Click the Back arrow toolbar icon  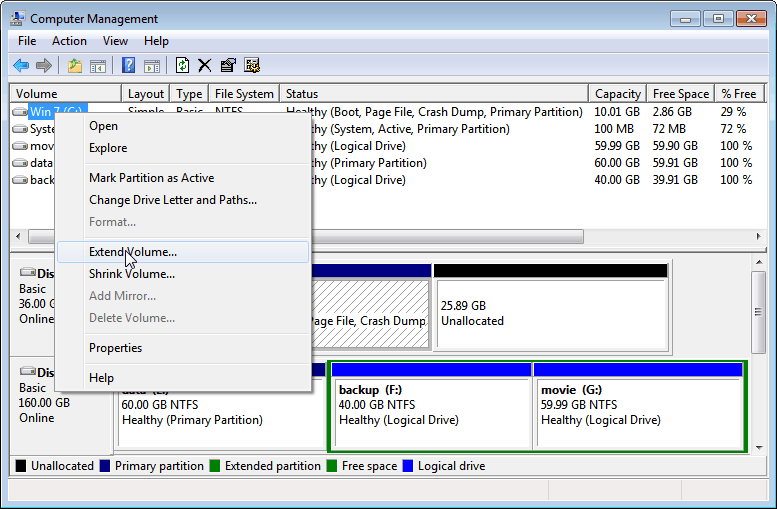21,65
